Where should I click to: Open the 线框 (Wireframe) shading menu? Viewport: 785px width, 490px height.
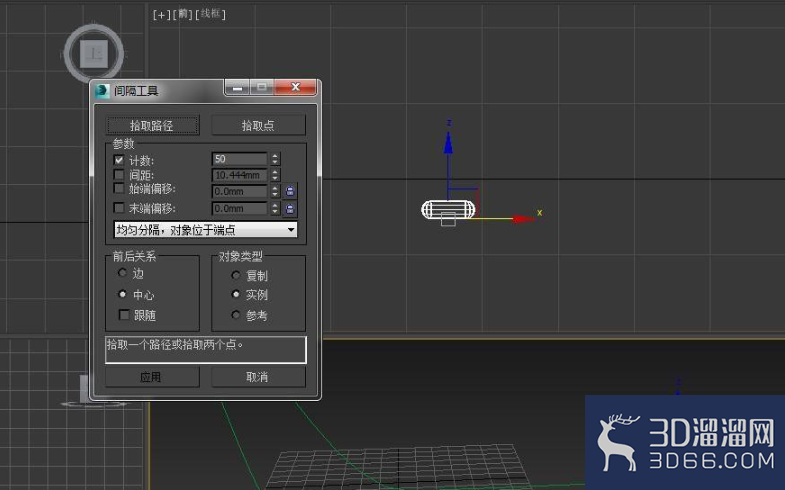point(211,14)
